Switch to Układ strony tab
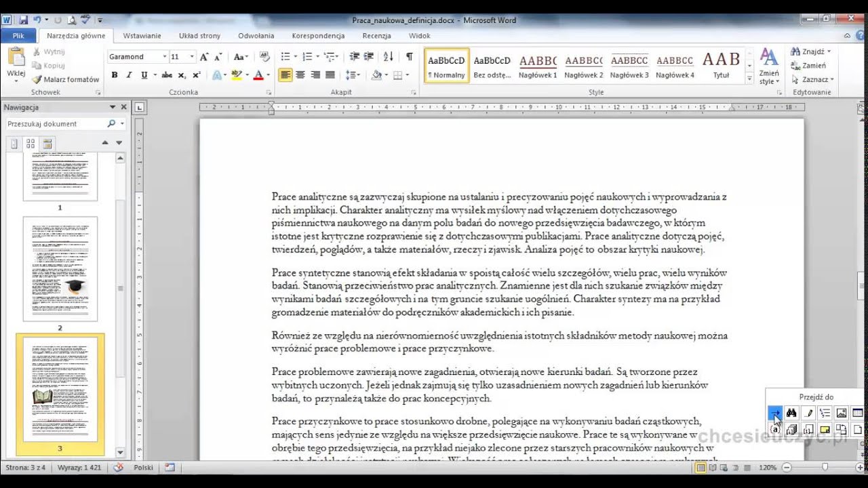The image size is (868, 488). tap(199, 35)
